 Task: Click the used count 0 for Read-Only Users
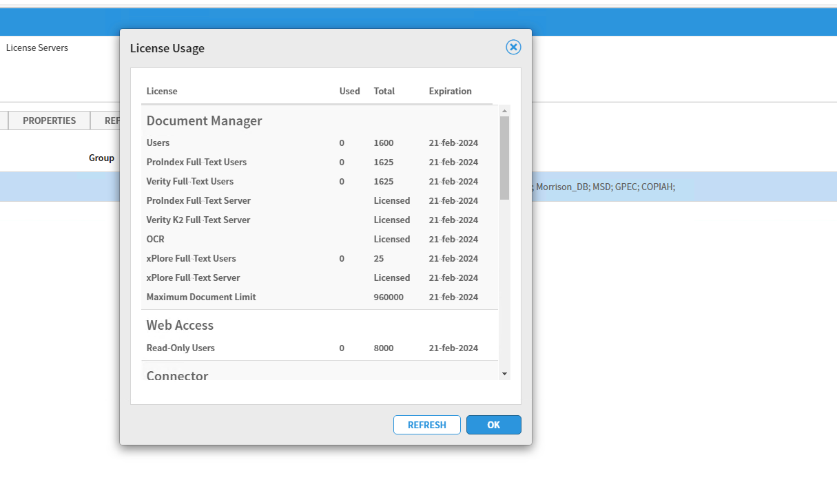point(342,348)
